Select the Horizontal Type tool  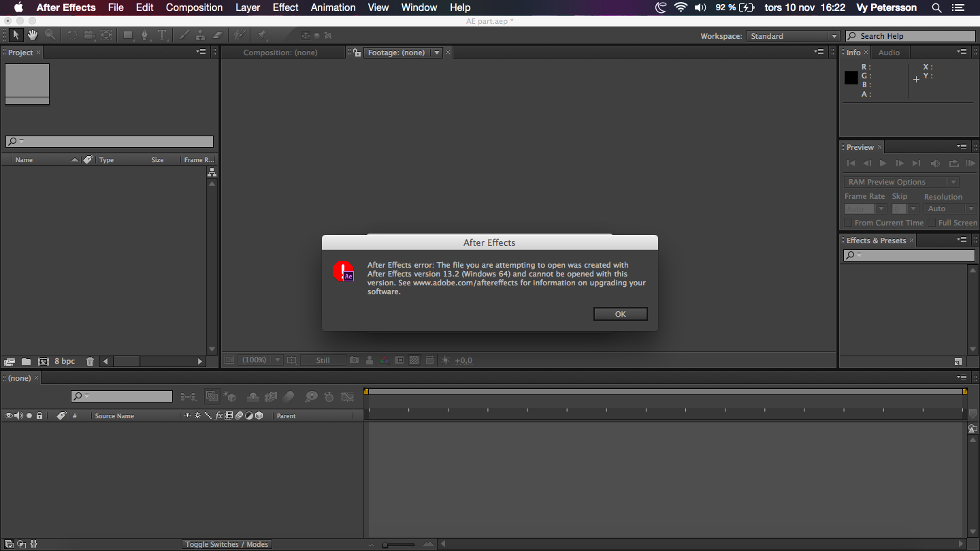pyautogui.click(x=162, y=35)
